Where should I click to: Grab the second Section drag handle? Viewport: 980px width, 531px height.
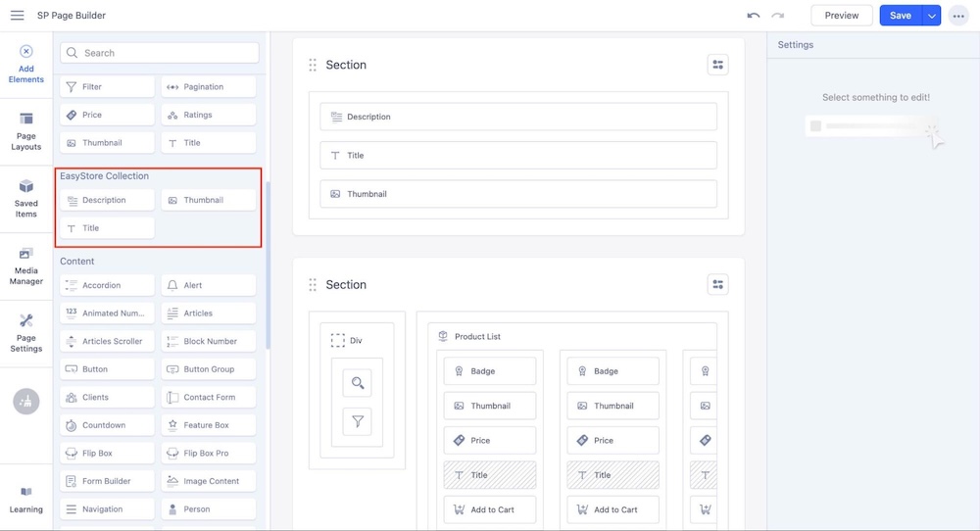[313, 285]
